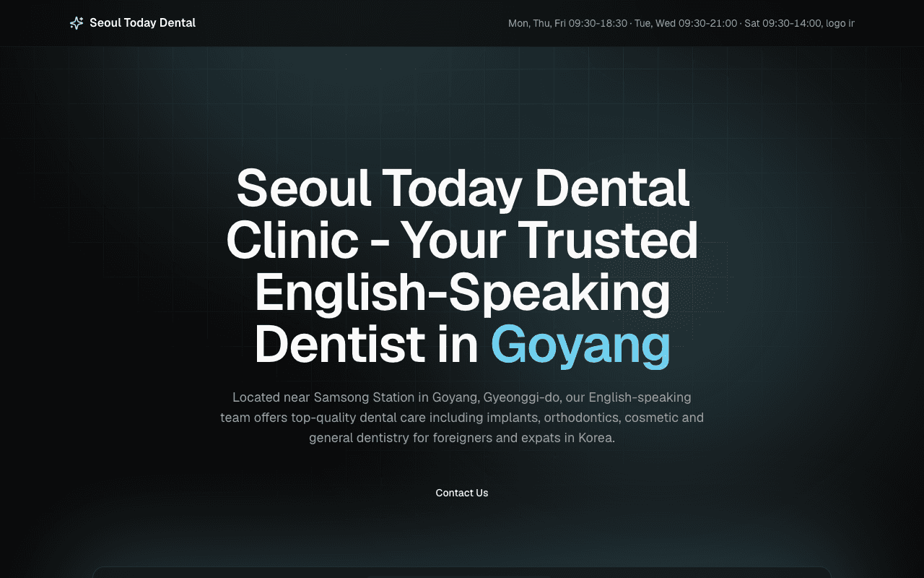Click the general dentistry for foreigners line
Image resolution: width=924 pixels, height=578 pixels.
point(462,438)
